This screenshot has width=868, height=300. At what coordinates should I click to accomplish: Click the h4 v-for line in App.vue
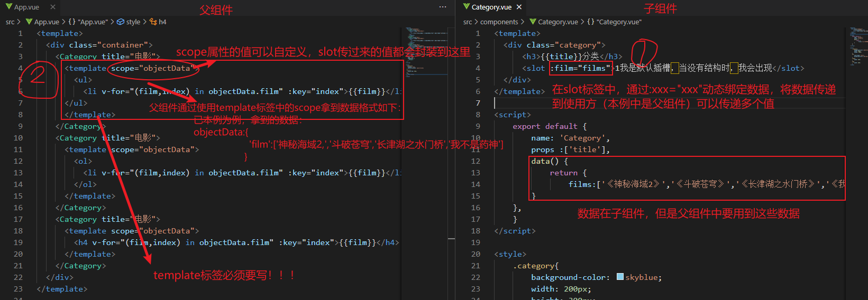coord(236,242)
